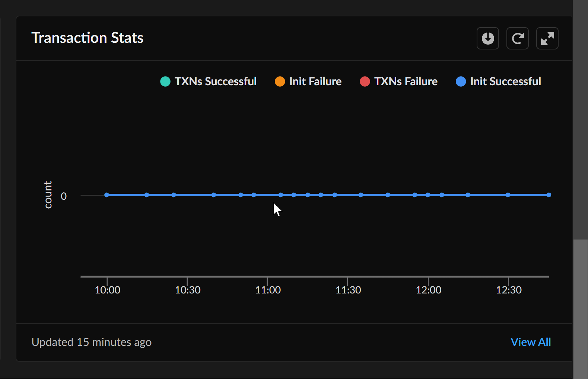Click the 0 value on the y-axis
The height and width of the screenshot is (379, 588).
click(64, 196)
